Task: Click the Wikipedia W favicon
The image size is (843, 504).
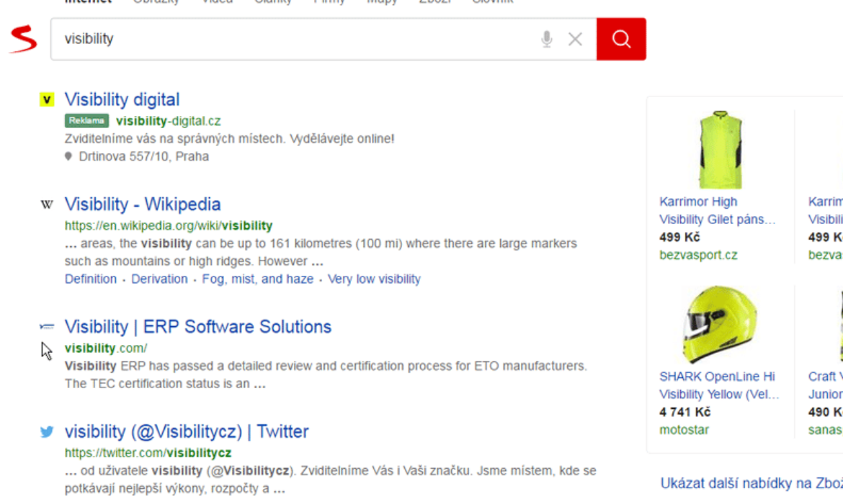Action: 47,204
